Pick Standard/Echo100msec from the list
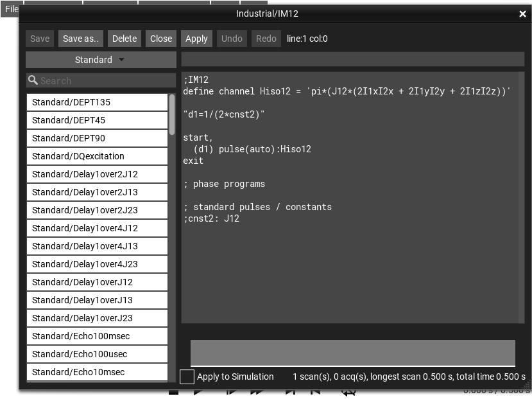Image resolution: width=532 pixels, height=399 pixels. 97,336
